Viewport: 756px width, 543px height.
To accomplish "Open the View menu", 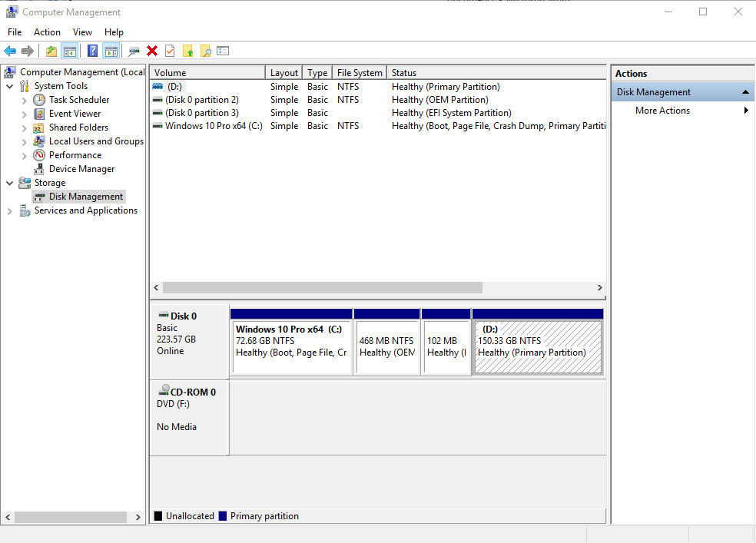I will pos(82,32).
